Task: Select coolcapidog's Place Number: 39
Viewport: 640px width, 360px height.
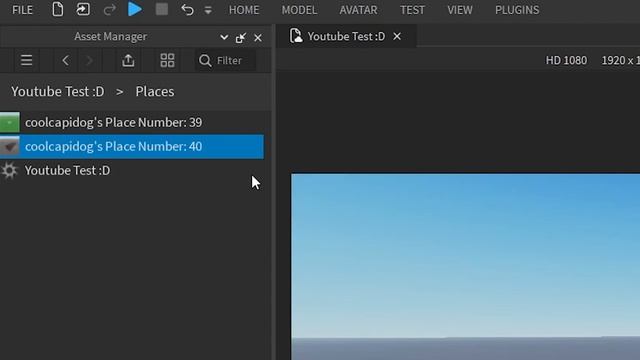Action: (x=132, y=122)
